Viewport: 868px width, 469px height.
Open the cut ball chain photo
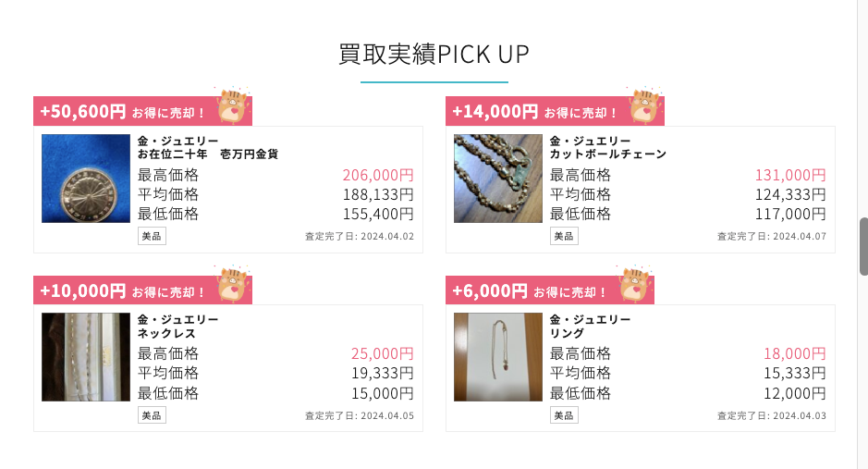coord(497,179)
